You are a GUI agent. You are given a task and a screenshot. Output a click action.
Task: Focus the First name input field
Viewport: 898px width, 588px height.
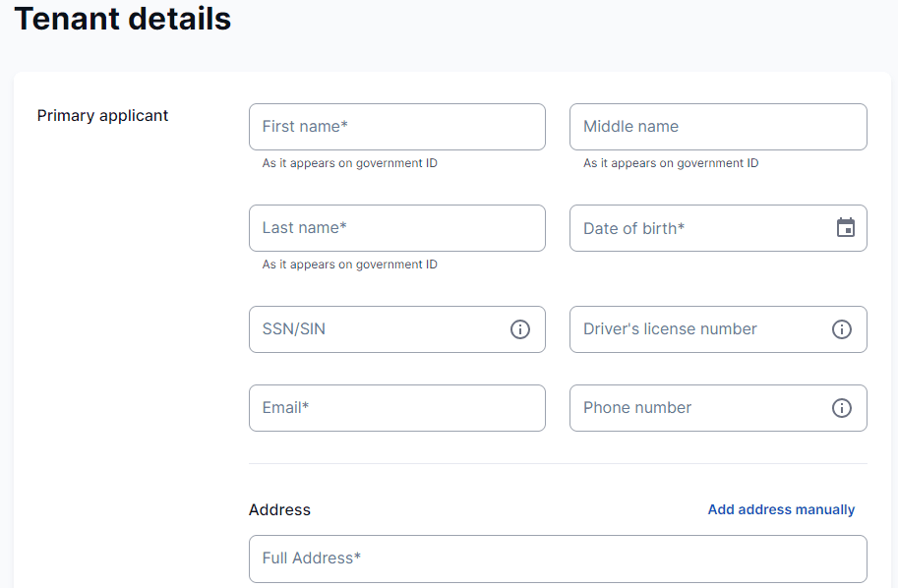click(396, 127)
